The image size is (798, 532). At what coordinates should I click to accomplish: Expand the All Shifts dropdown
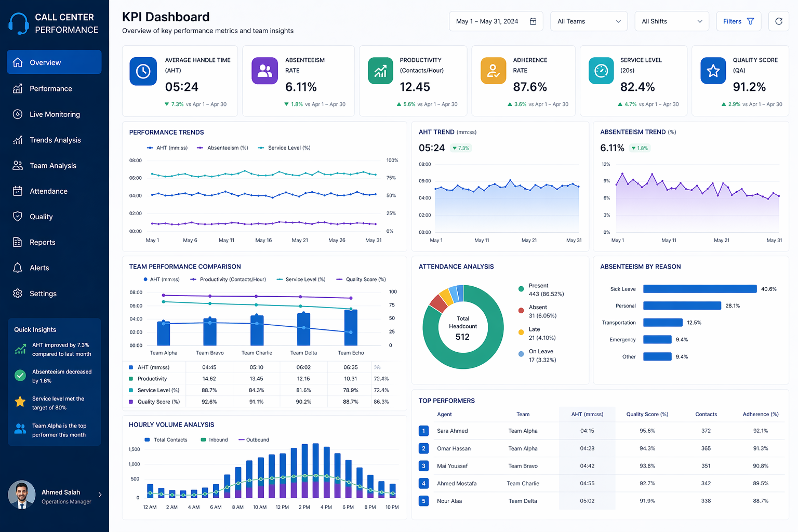pyautogui.click(x=671, y=21)
